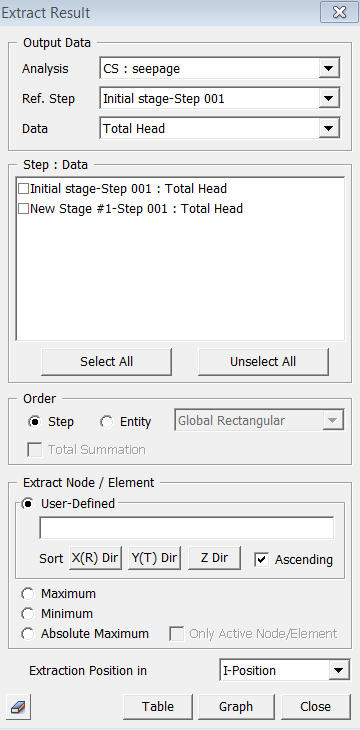This screenshot has height=730, width=360.
Task: Select the Entity order radio button
Action: 107,422
